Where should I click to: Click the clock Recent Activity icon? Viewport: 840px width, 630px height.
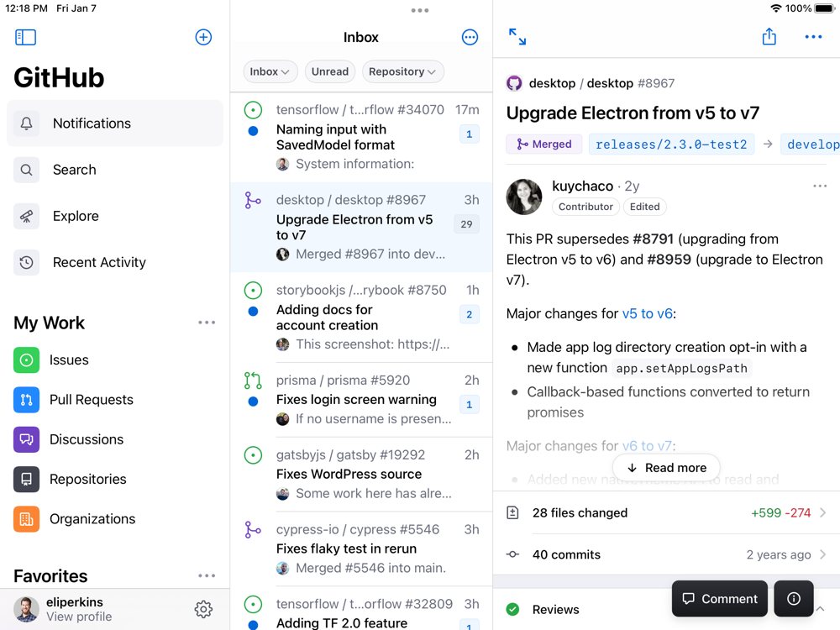(26, 262)
